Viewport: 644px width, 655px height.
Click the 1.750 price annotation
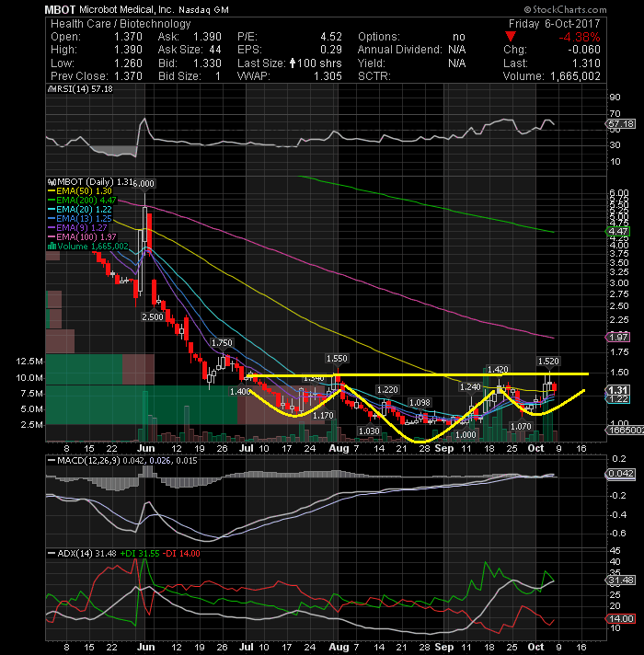click(222, 343)
